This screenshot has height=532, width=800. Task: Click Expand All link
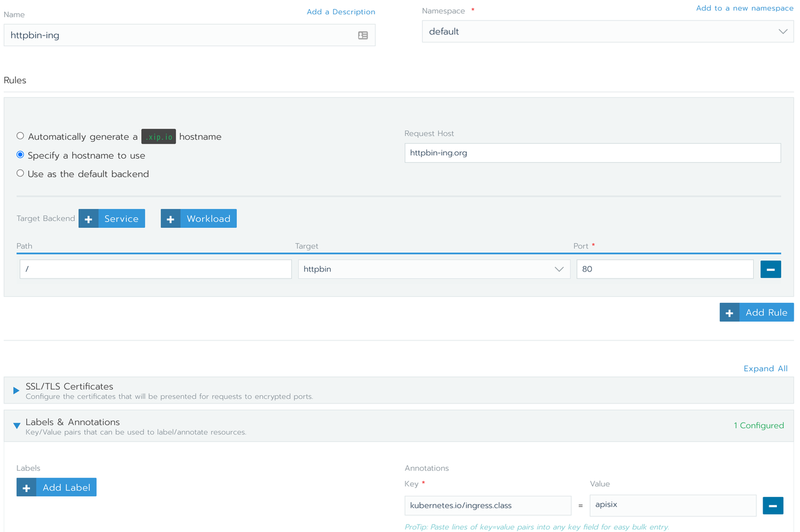click(x=765, y=368)
